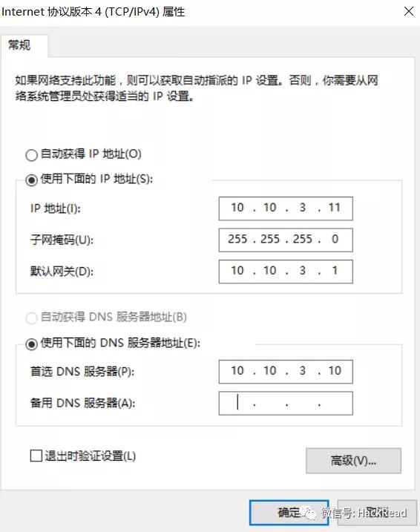Click first octet 255 of subnet mask
This screenshot has height=532, width=420.
tap(237, 239)
